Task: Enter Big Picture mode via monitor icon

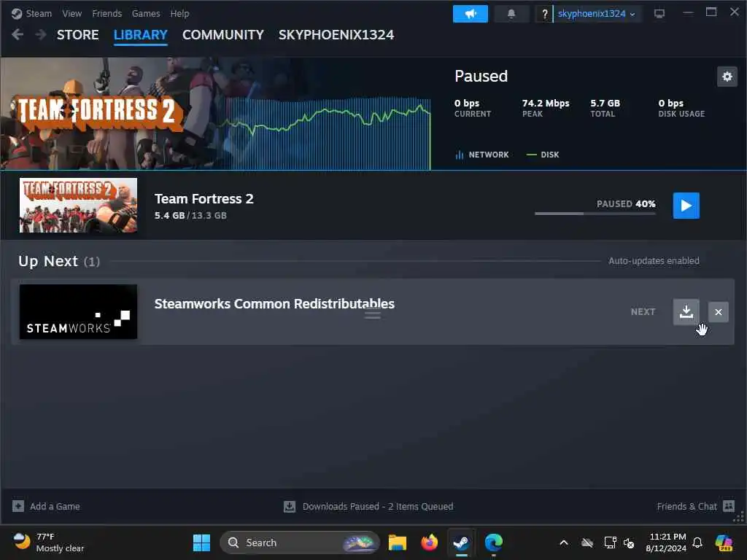Action: 659,14
